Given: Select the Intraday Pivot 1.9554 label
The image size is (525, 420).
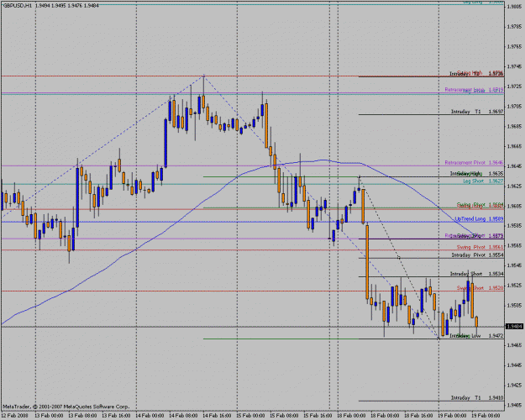Looking at the screenshot, I should click(477, 255).
